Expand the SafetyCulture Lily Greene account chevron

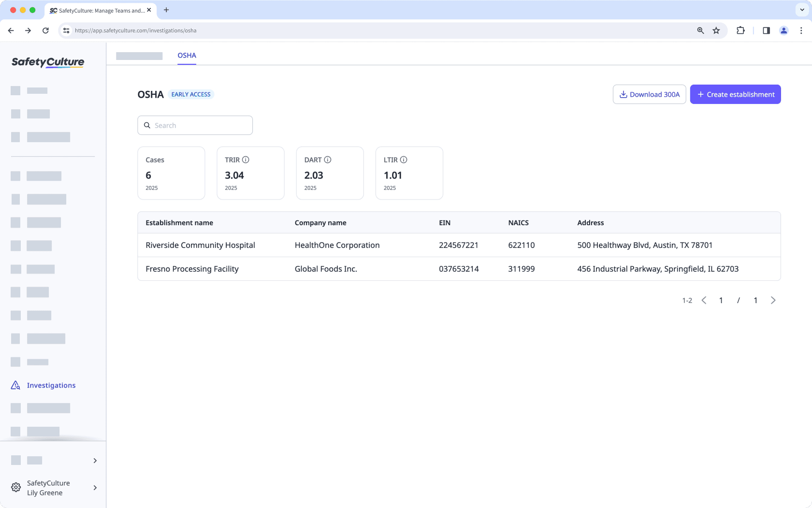click(x=95, y=488)
